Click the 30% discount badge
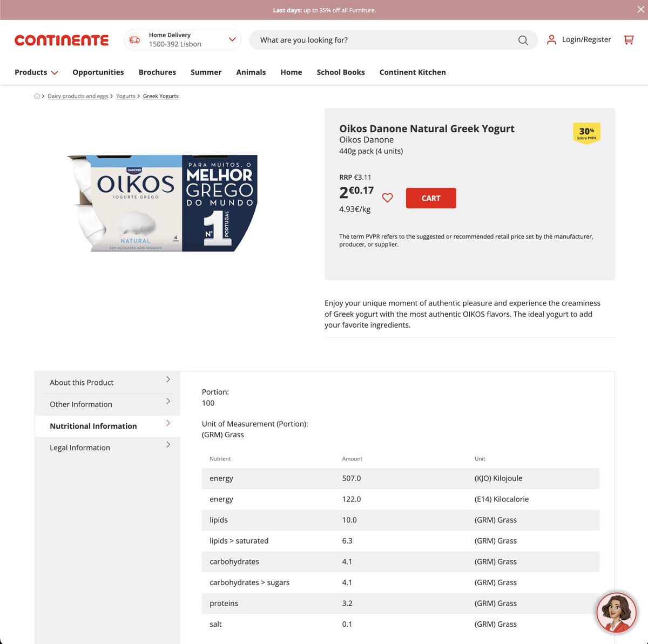Screen dimensions: 648x644 pyautogui.click(x=586, y=133)
